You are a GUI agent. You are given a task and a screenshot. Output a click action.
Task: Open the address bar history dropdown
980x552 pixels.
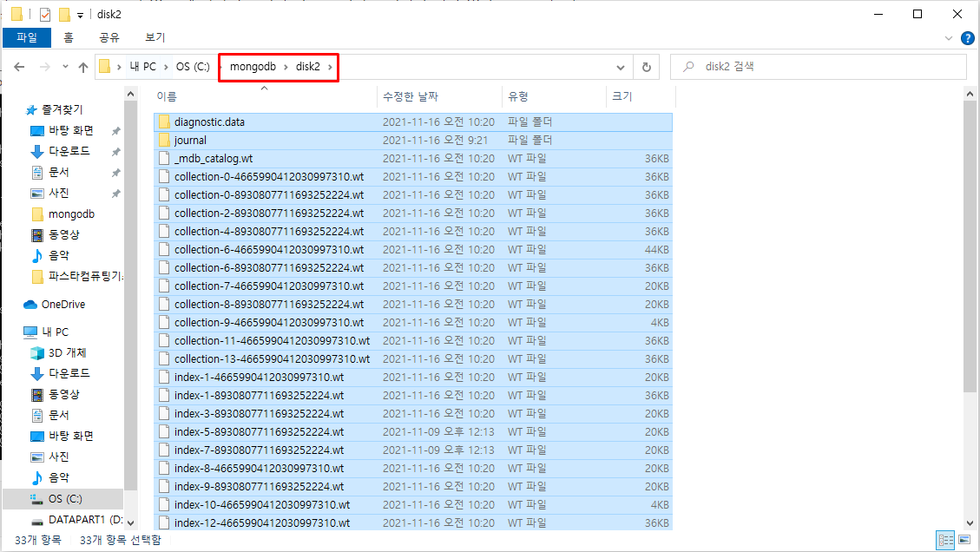pyautogui.click(x=620, y=67)
